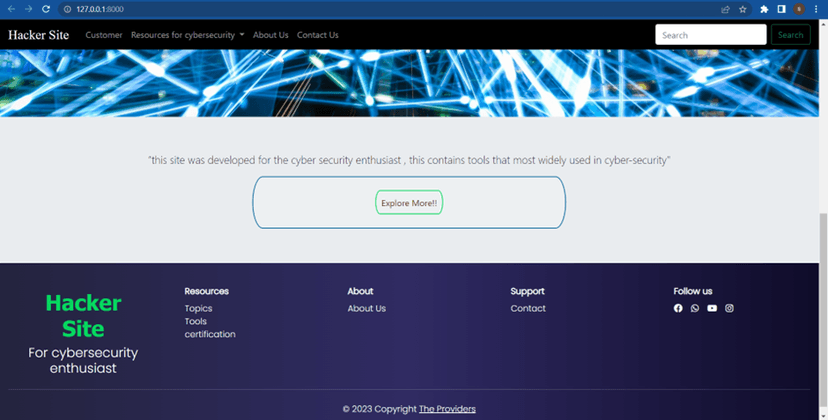
Task: Go back with browser back arrow
Action: pyautogui.click(x=11, y=9)
